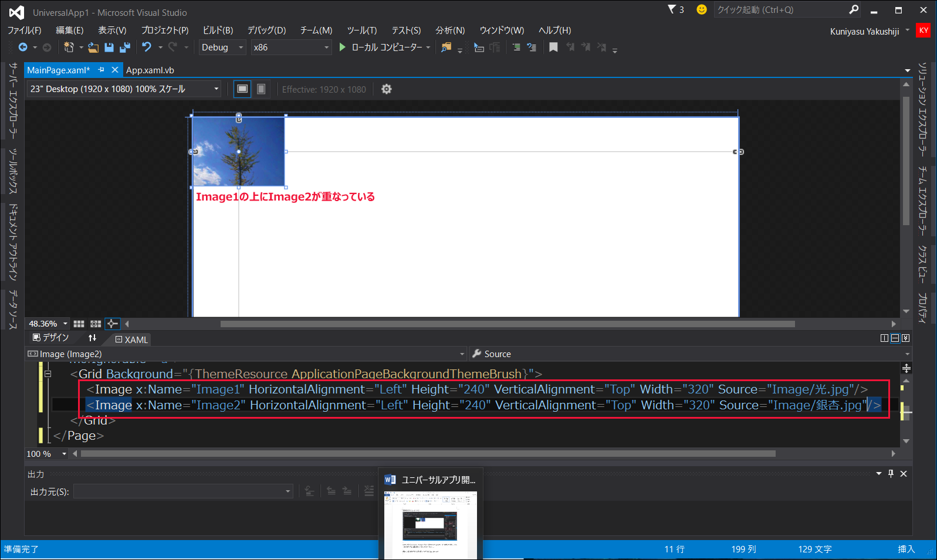937x560 pixels.
Task: Toggle snap grid display in designer
Action: (79, 324)
